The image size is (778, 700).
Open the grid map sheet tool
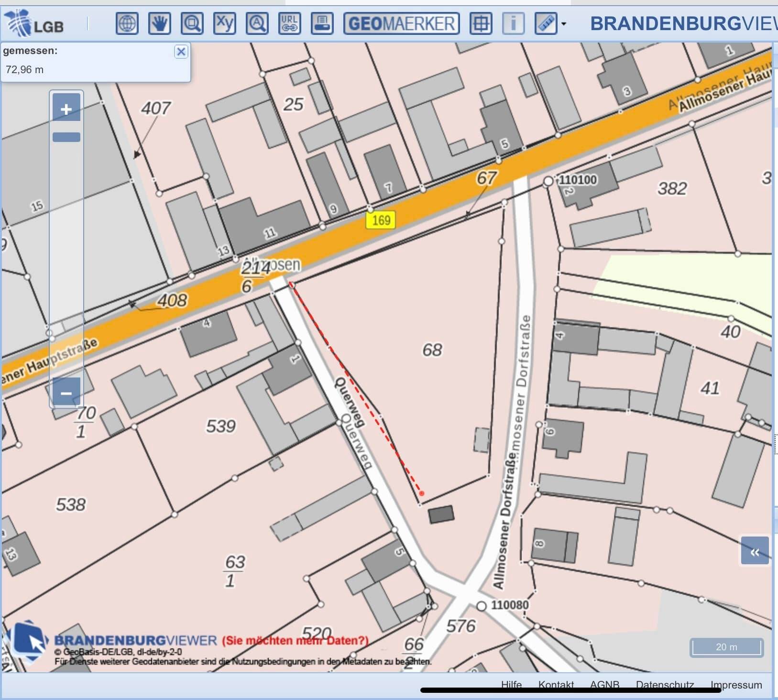(x=481, y=23)
